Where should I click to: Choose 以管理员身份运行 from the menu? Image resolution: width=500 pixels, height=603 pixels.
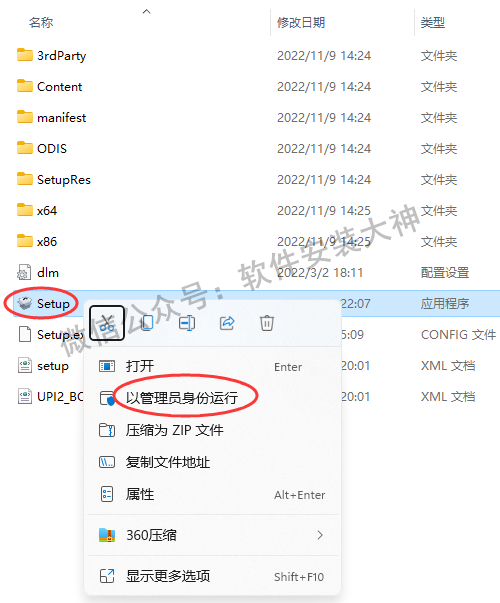pos(182,398)
